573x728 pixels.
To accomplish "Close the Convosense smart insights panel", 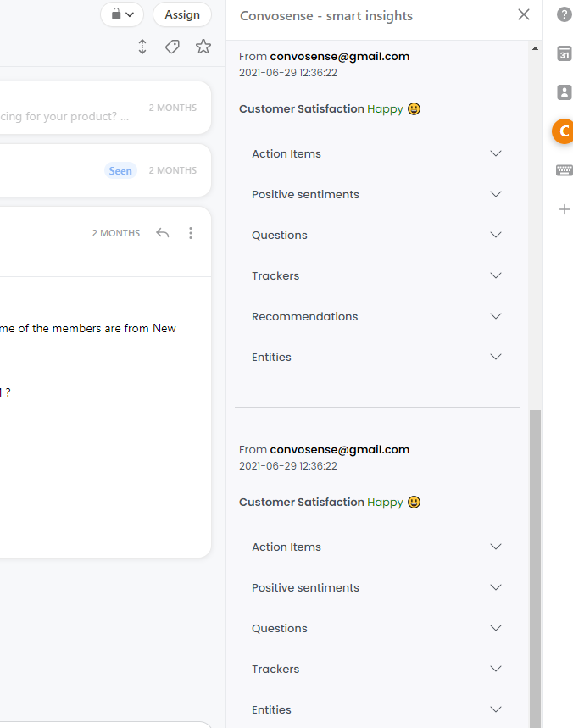I will coord(523,15).
